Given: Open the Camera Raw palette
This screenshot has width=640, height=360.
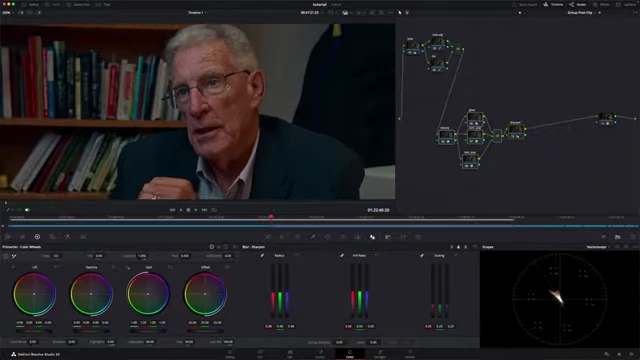Looking at the screenshot, I should coord(7,237).
